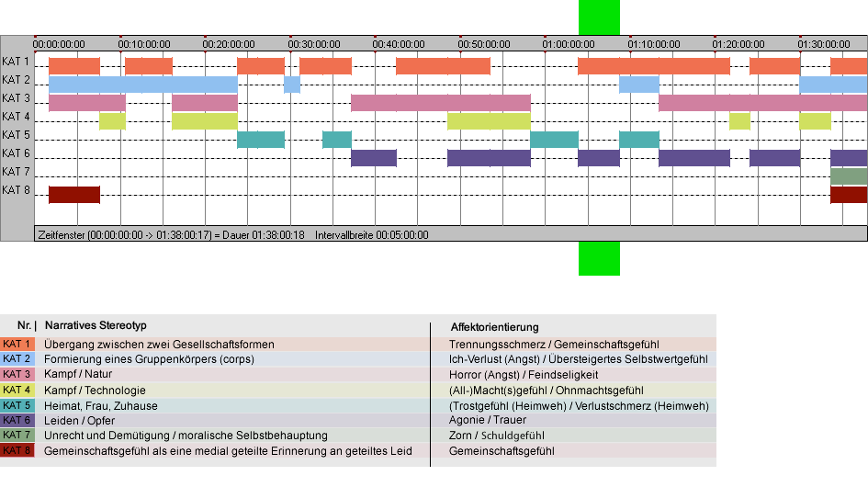Click the purple KAT 6 legend swatch
The image size is (868, 487).
[x=17, y=421]
